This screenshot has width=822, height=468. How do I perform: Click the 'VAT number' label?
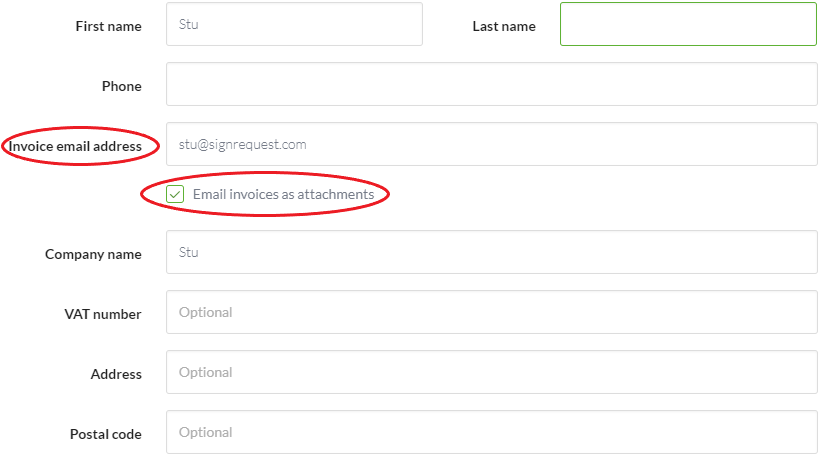click(x=103, y=314)
